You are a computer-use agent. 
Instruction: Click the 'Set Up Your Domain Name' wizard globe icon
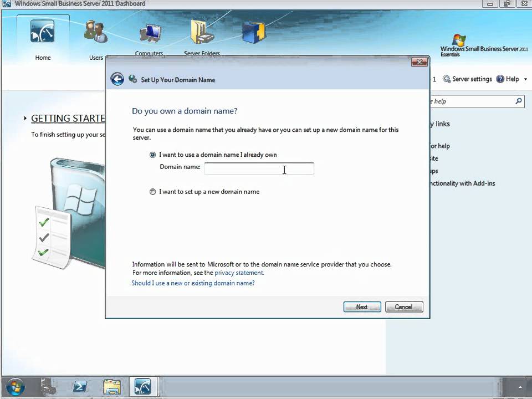click(132, 79)
